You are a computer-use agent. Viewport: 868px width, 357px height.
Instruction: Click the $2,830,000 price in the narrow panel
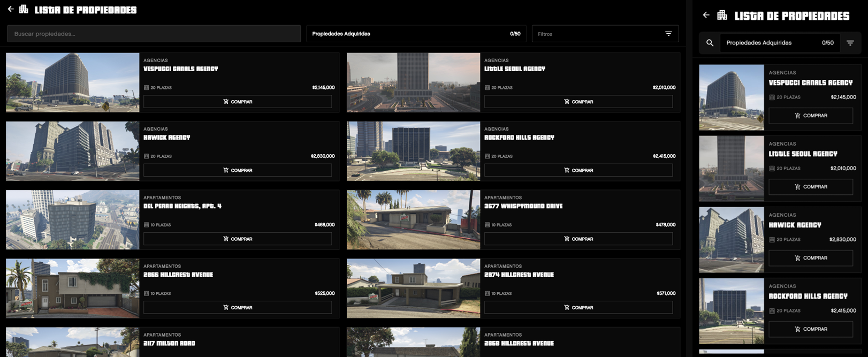[843, 239]
